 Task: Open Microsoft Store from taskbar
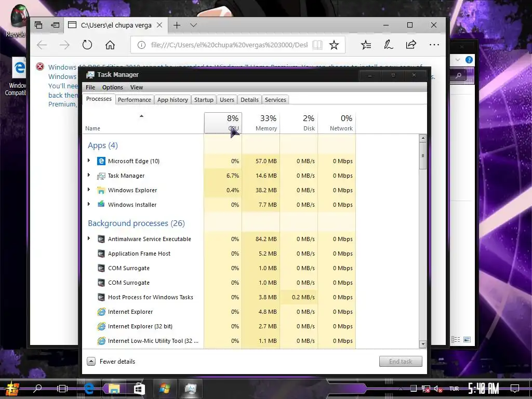139,389
